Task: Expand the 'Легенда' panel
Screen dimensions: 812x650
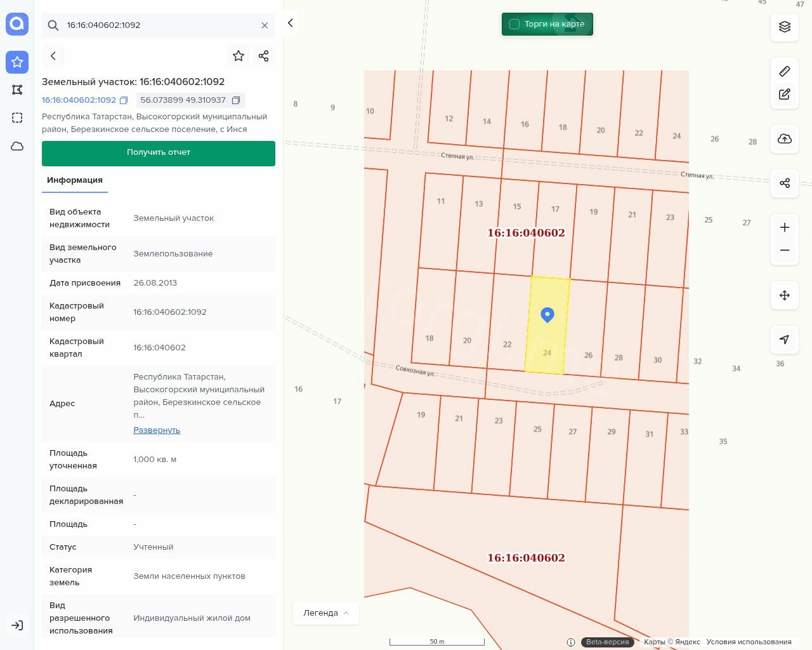Action: coord(326,613)
